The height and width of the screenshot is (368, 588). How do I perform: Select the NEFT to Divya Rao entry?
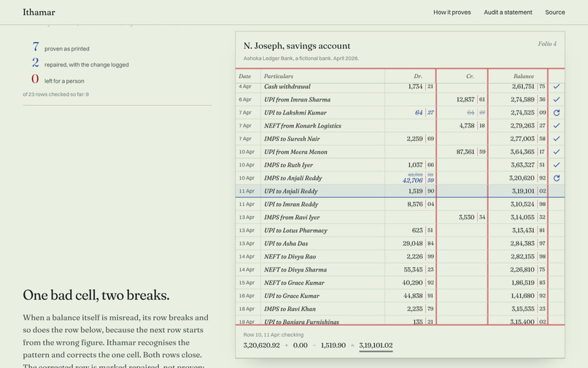click(400, 257)
